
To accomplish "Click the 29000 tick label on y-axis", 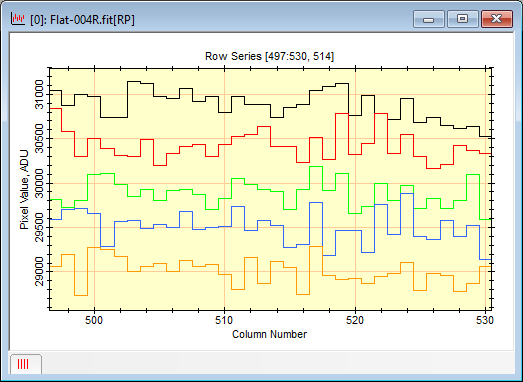I will (x=39, y=271).
